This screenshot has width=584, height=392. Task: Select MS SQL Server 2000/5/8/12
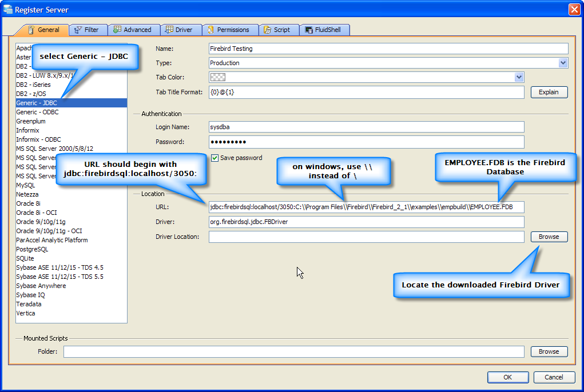point(71,149)
